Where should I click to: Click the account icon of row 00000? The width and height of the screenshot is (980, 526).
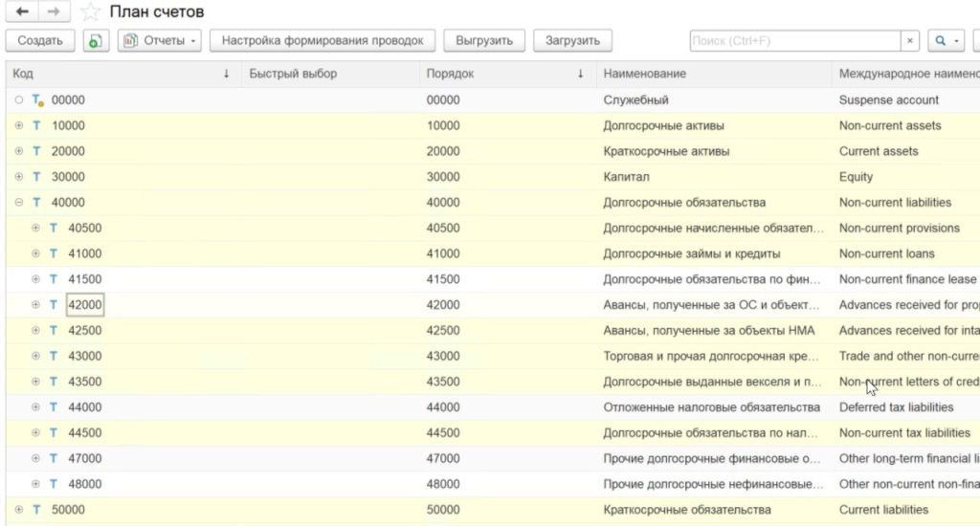pos(38,100)
